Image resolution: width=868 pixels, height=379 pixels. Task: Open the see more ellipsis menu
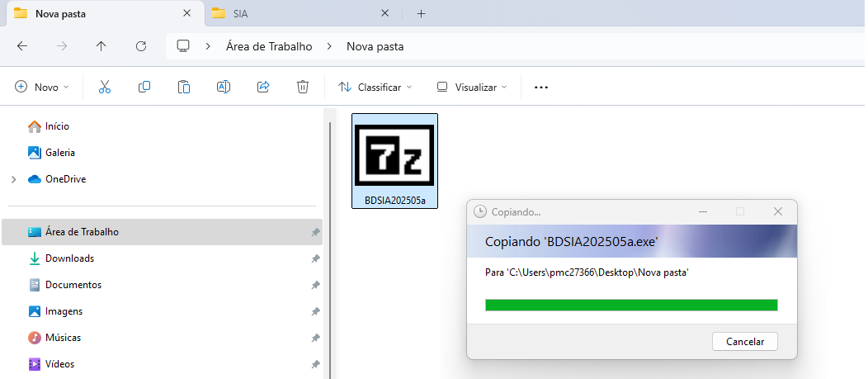coord(540,88)
